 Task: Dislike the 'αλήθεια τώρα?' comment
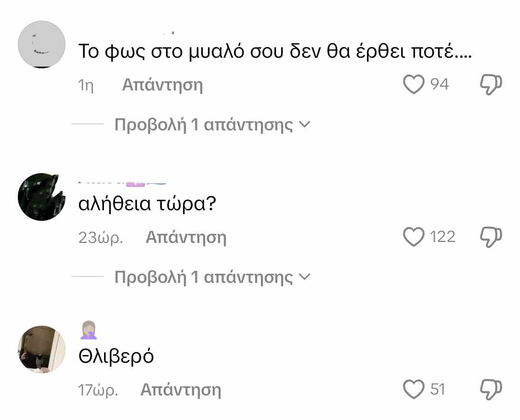pyautogui.click(x=491, y=237)
